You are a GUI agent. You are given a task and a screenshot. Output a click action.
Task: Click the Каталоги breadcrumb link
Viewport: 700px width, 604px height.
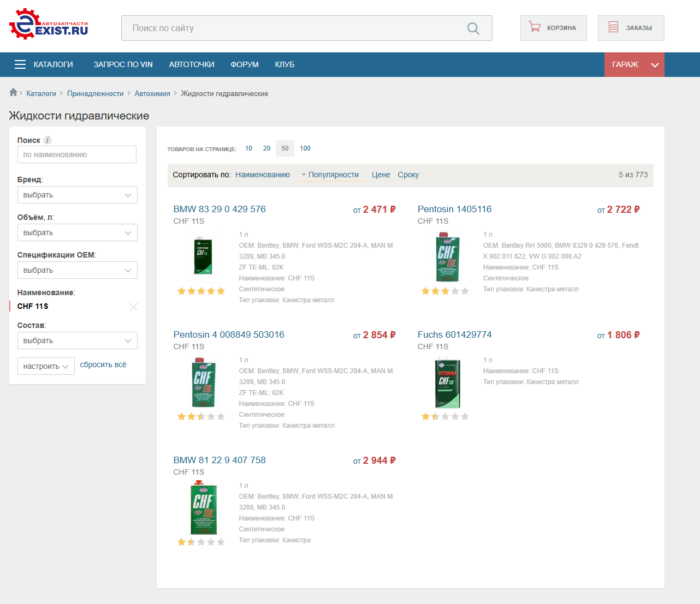point(41,94)
